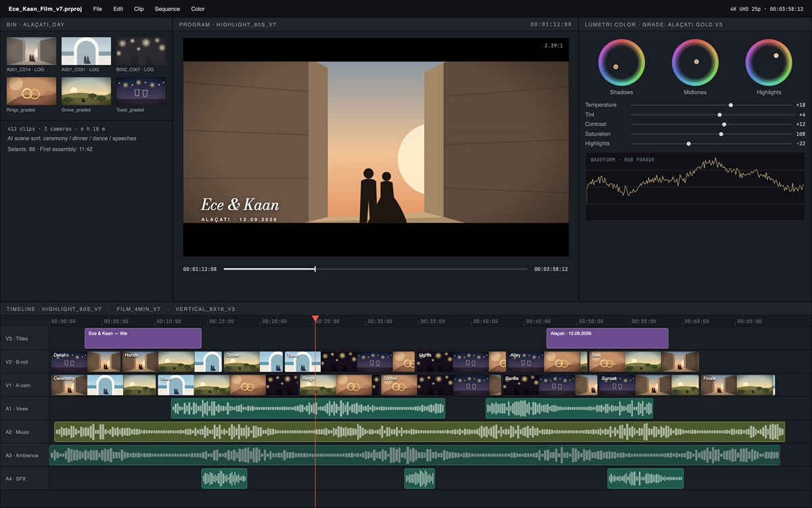The width and height of the screenshot is (812, 508).
Task: Select the Toast_graded clip thumbnail
Action: (141, 91)
